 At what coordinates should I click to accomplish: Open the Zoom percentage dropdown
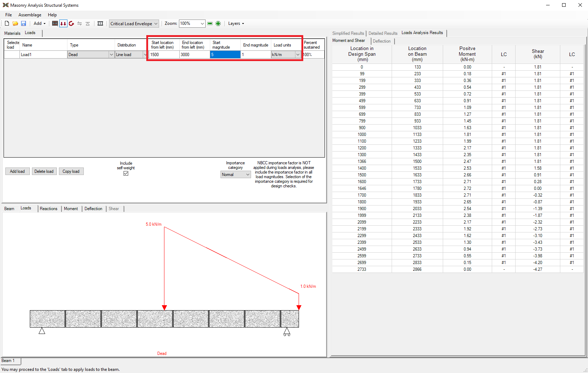[202, 23]
